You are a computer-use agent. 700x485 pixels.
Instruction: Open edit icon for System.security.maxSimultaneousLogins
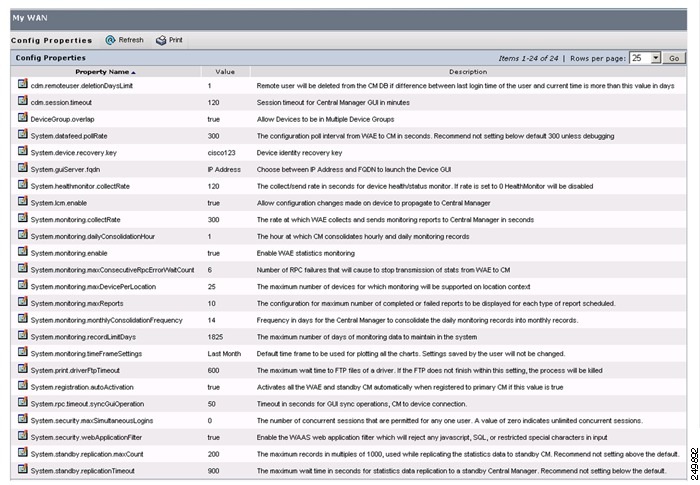tap(23, 418)
